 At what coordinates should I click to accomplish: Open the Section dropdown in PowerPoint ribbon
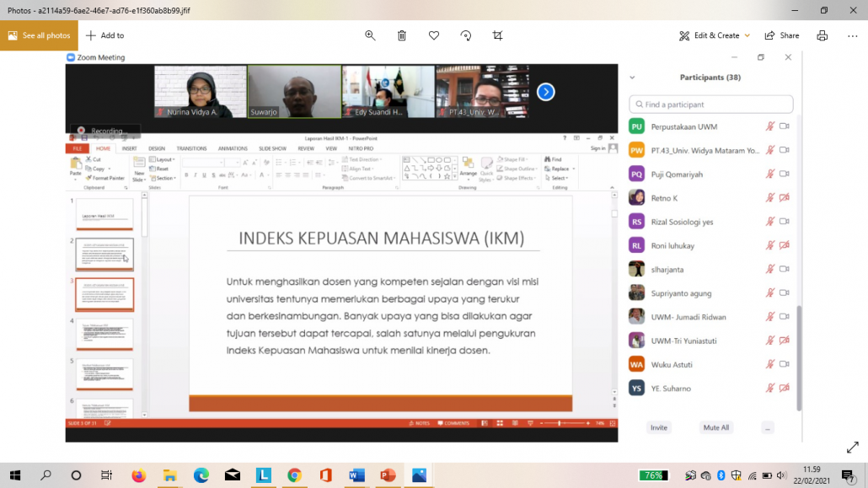pos(163,179)
